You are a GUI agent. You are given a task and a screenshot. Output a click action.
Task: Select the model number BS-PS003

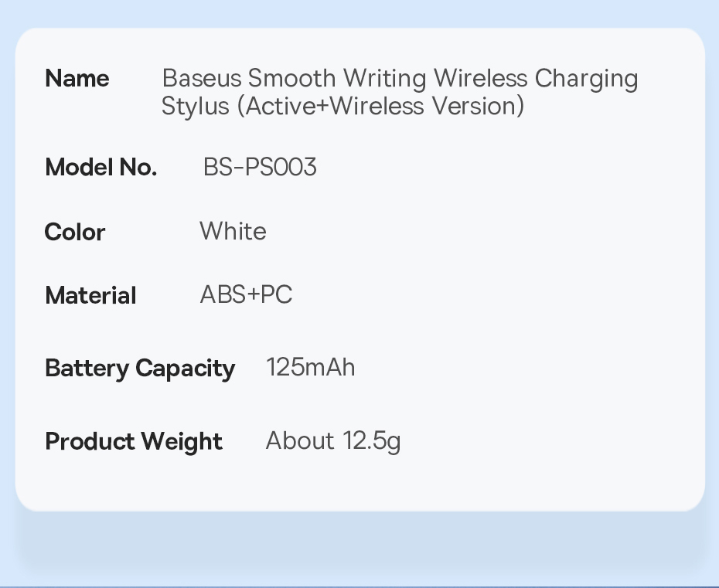point(260,167)
